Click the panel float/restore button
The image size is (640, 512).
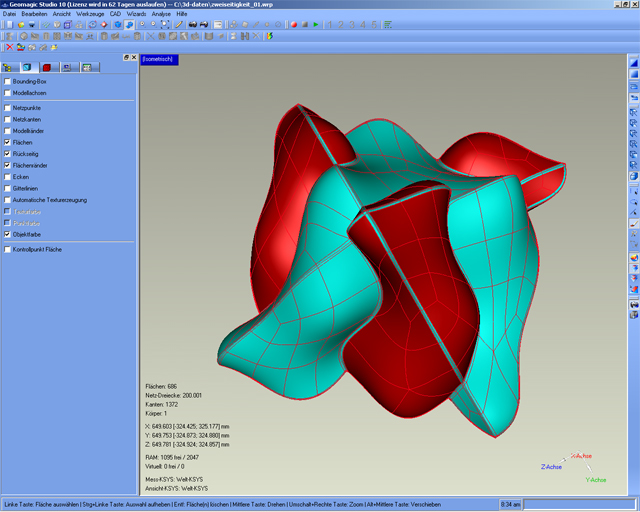click(126, 58)
